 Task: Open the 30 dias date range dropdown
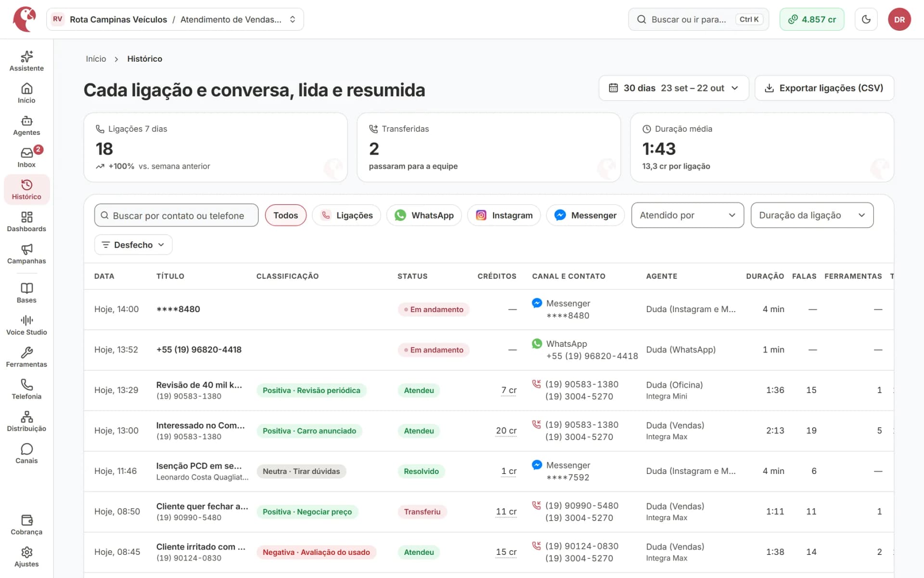click(674, 88)
